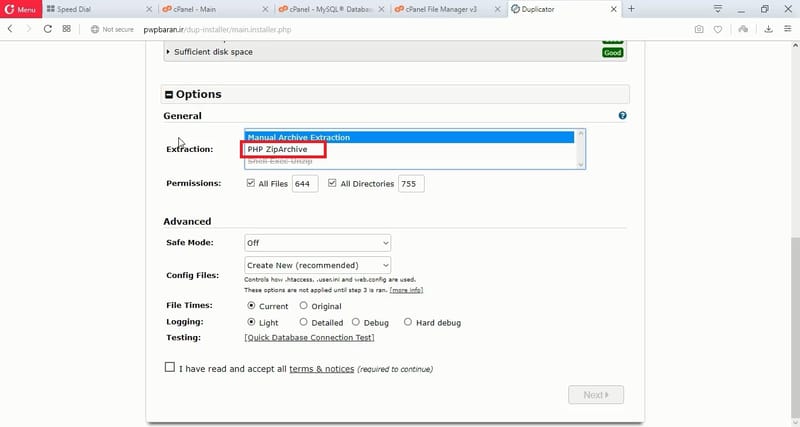Click extraction list scroll down arrow
The width and height of the screenshot is (800, 427).
(580, 164)
